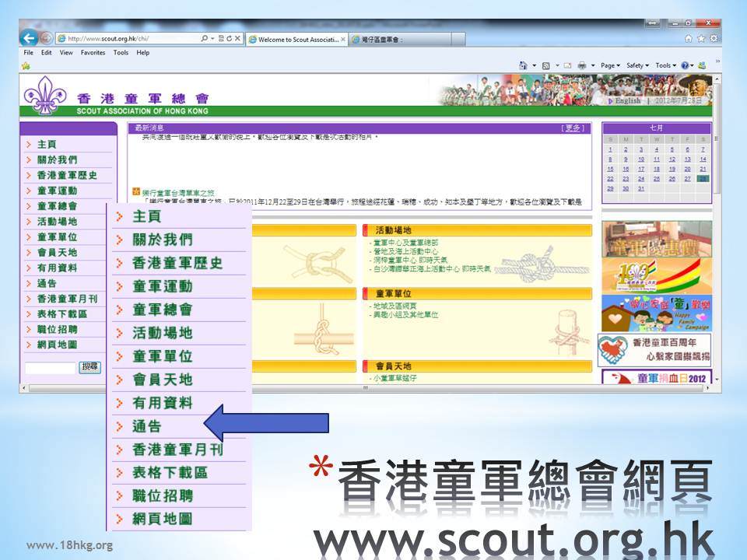
Task: Select the Welcome to Scout Association tab
Action: [296, 40]
